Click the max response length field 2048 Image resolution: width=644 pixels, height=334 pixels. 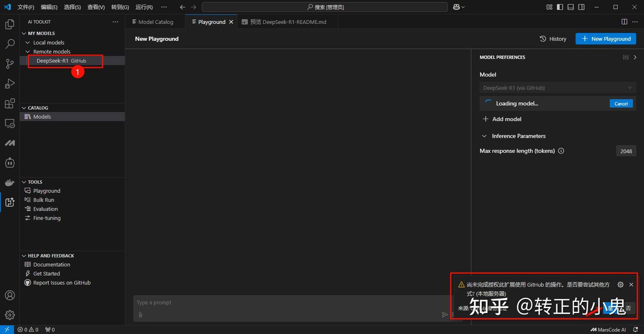(626, 151)
